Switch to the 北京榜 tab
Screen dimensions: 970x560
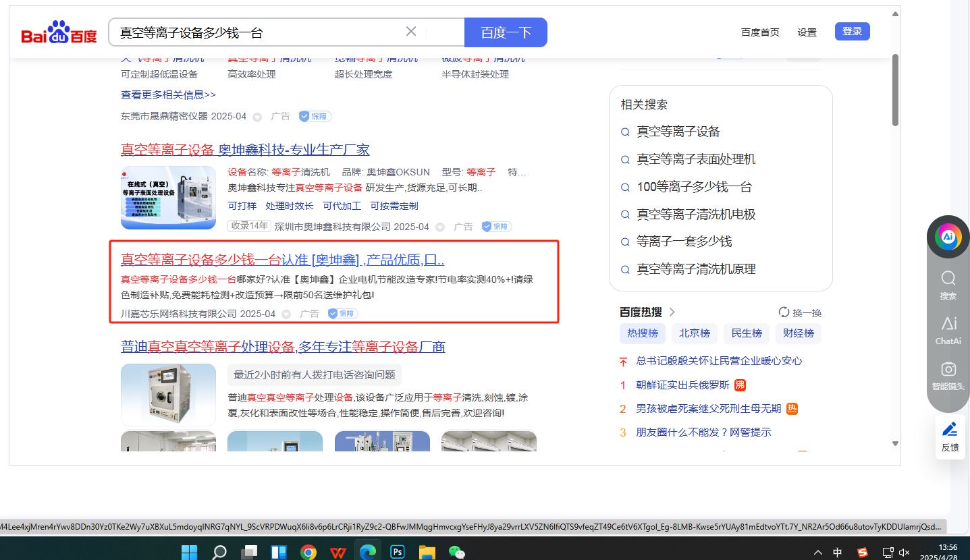tap(695, 333)
